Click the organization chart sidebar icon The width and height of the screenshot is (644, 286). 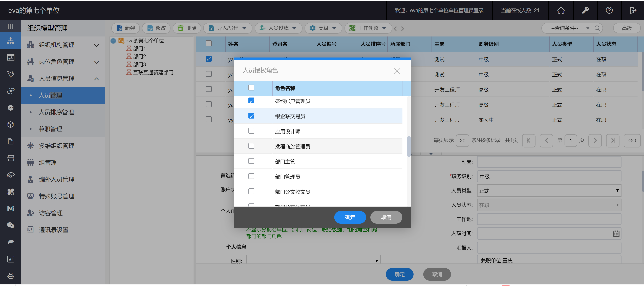tap(11, 41)
